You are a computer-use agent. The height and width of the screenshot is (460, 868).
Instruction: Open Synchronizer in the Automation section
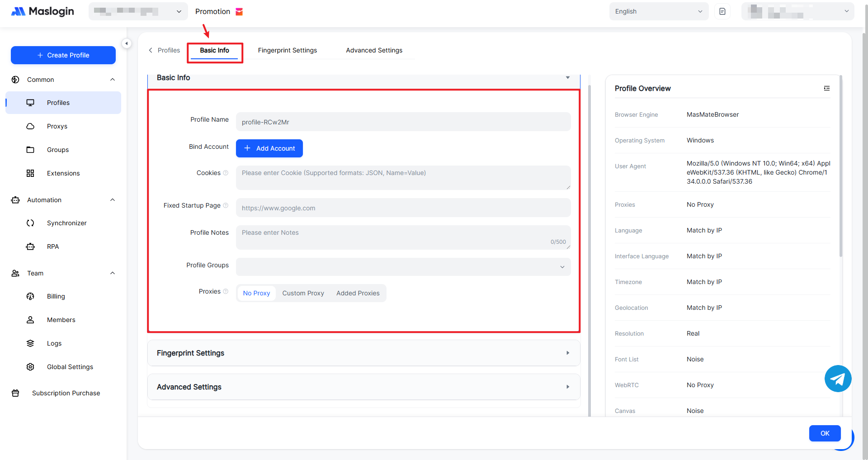[x=66, y=223]
